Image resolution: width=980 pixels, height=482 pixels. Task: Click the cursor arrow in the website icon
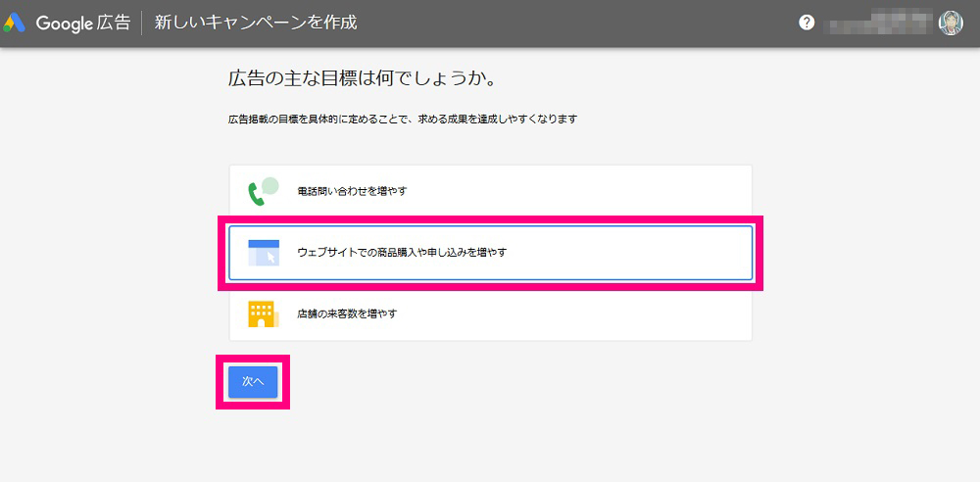(x=270, y=257)
